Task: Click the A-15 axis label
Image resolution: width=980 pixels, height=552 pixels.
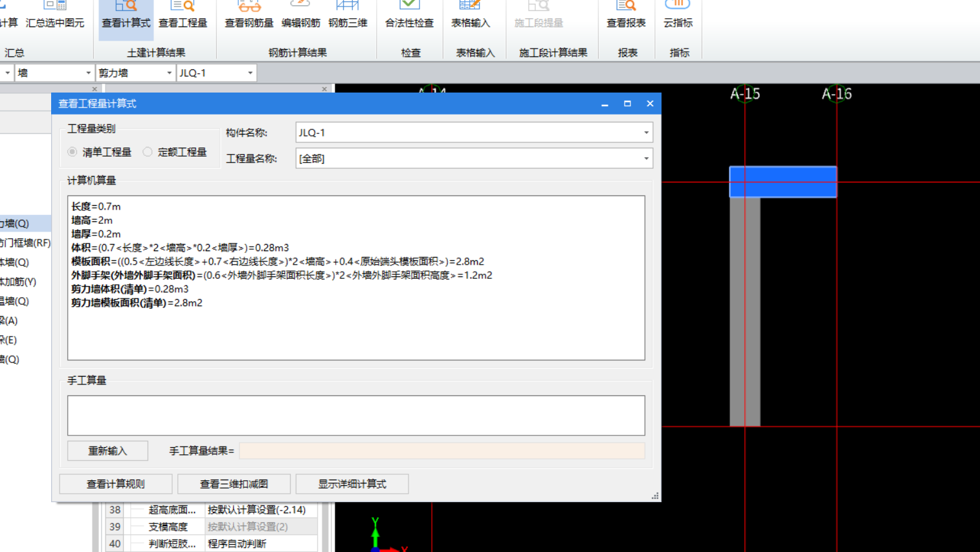Action: (745, 94)
